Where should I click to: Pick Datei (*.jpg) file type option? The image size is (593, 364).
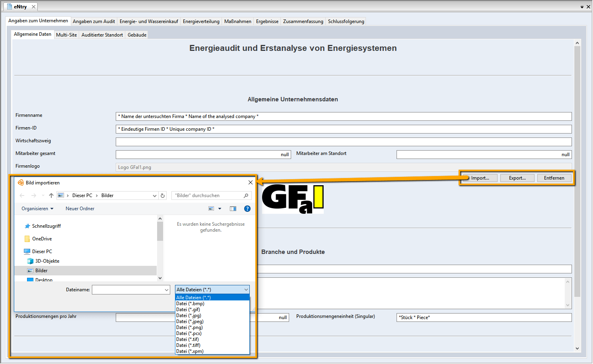pyautogui.click(x=189, y=316)
